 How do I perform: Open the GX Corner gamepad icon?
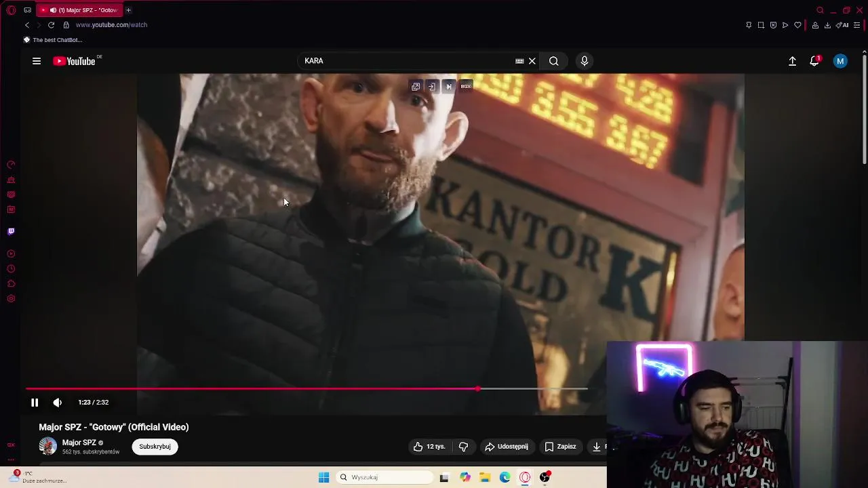(x=27, y=10)
